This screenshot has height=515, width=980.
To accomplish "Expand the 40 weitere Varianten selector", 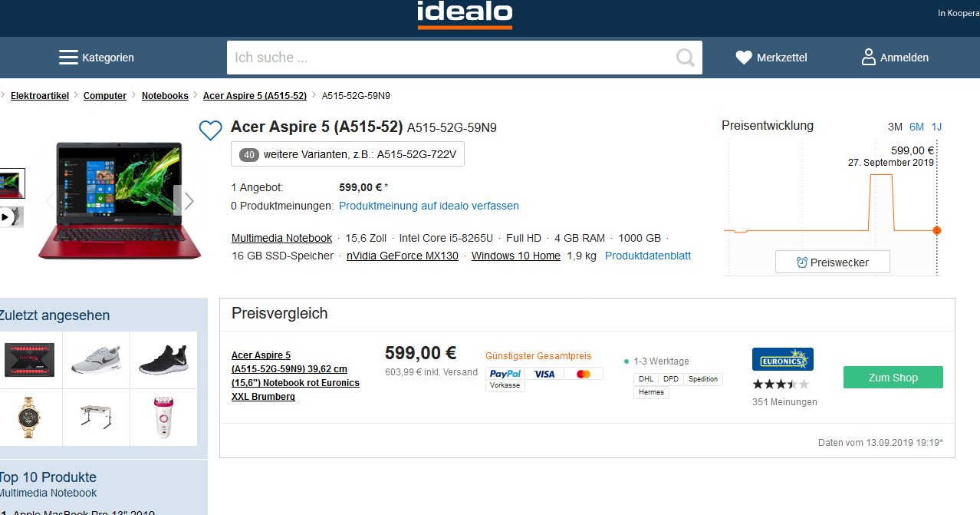I will 347,154.
